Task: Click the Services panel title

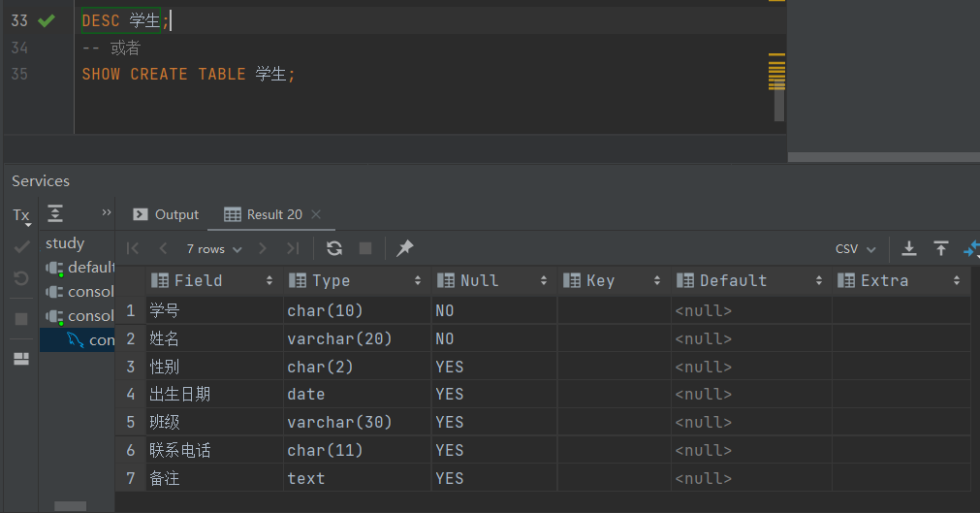Action: 41,180
